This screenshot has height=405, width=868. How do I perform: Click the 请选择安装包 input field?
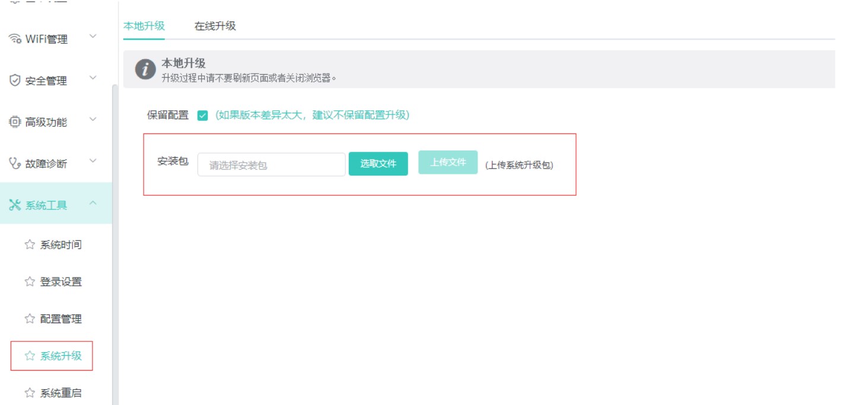[x=271, y=165]
